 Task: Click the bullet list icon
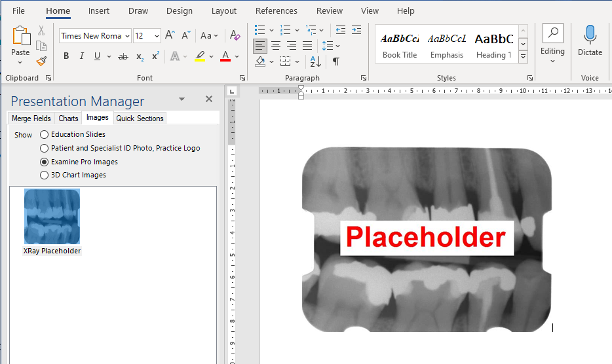(259, 29)
